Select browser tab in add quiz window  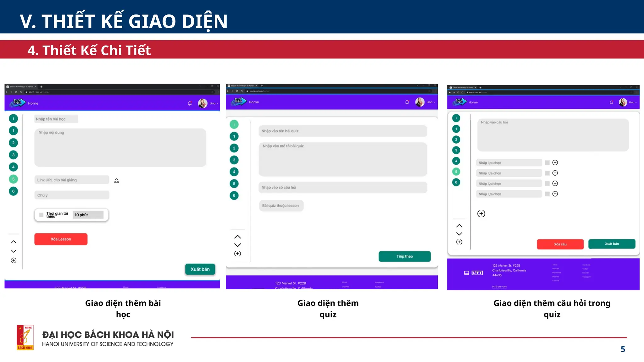[x=242, y=86]
